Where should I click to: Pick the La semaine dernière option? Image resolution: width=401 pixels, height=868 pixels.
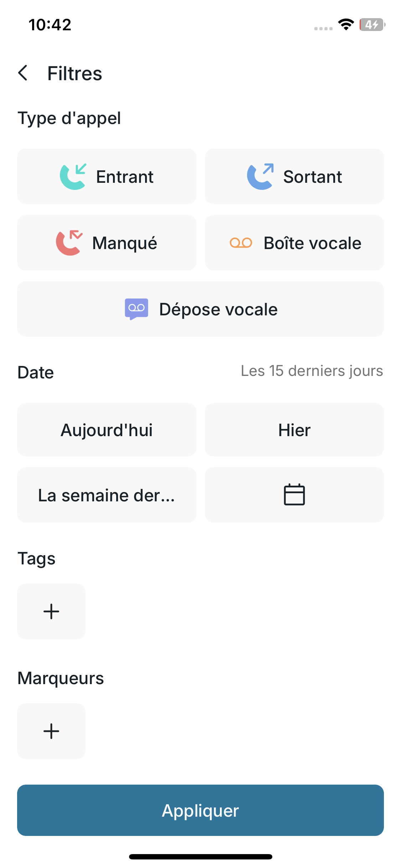pyautogui.click(x=107, y=495)
